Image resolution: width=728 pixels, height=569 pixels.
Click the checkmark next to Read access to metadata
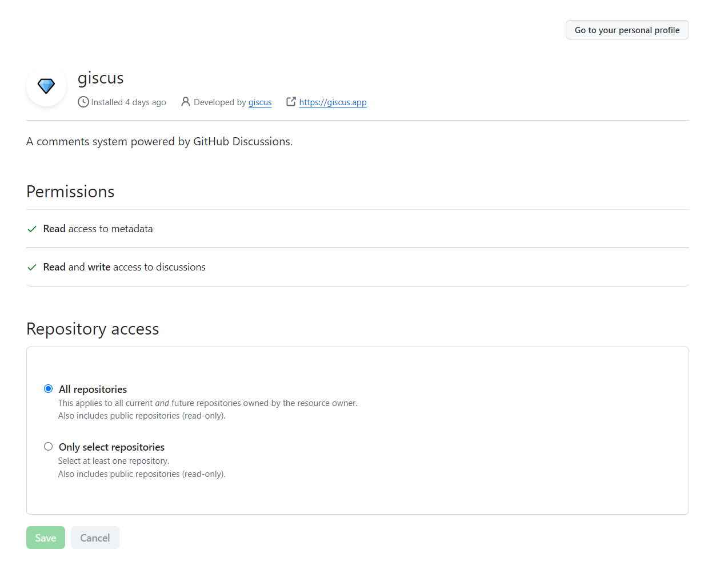32,229
